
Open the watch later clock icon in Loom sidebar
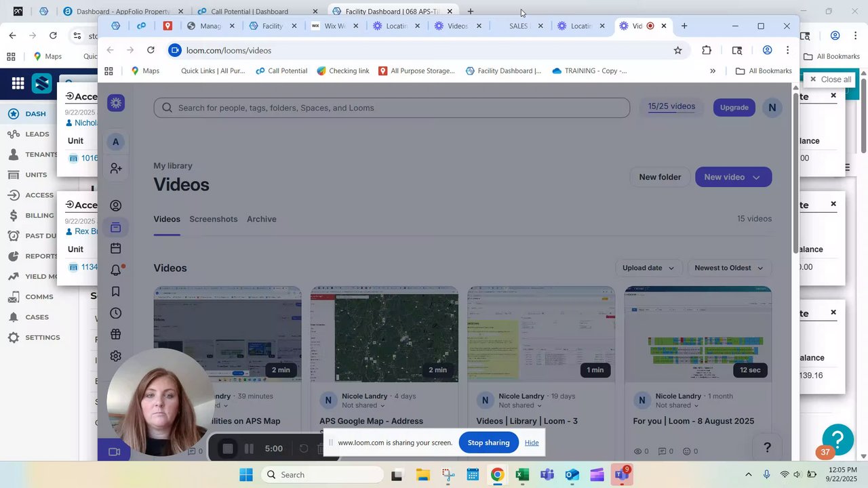point(116,313)
